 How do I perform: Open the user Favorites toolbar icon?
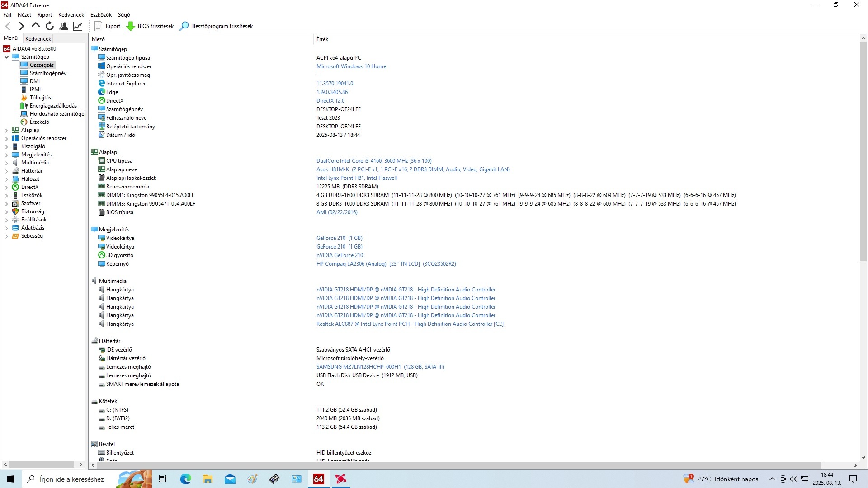[x=64, y=26]
